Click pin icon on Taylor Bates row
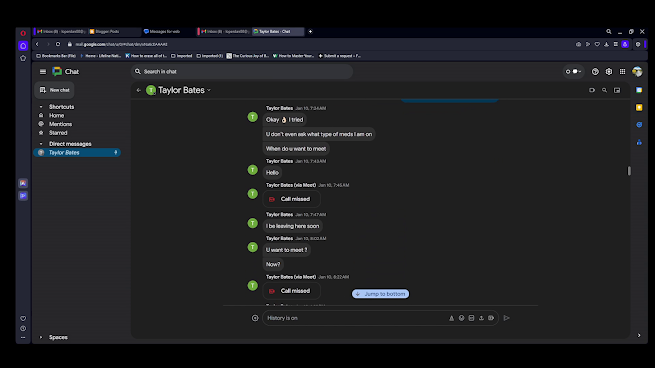 (116, 152)
